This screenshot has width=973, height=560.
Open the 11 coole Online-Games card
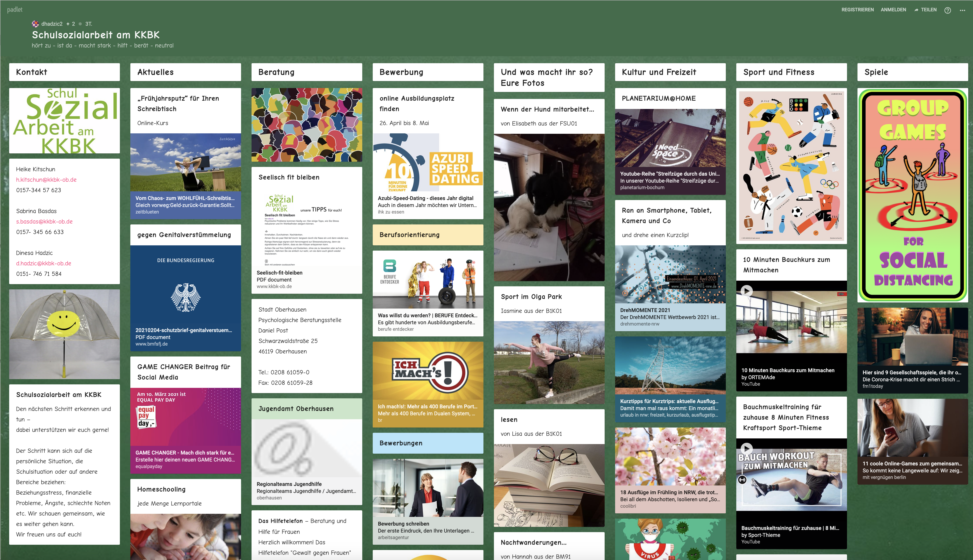(913, 441)
